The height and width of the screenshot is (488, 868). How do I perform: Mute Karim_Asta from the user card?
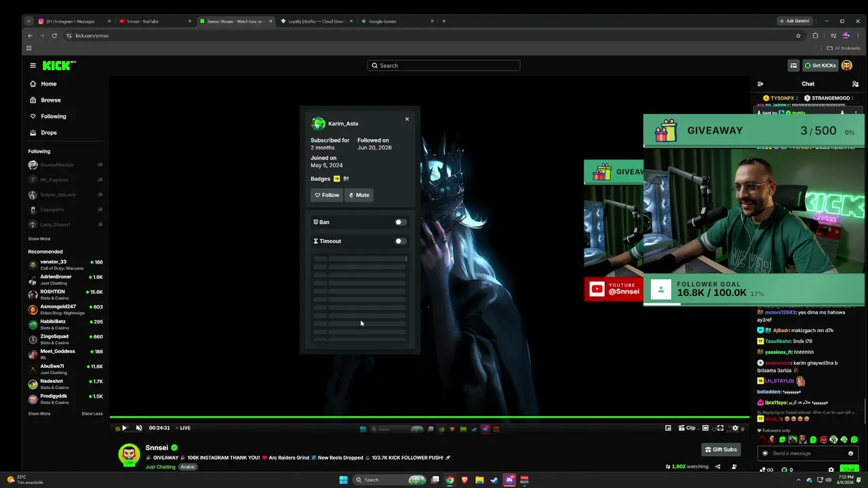click(x=359, y=195)
